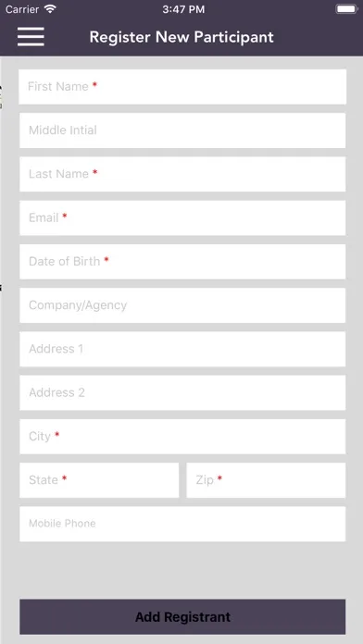Focus the Last Name input
The image size is (363, 644).
coord(182,174)
